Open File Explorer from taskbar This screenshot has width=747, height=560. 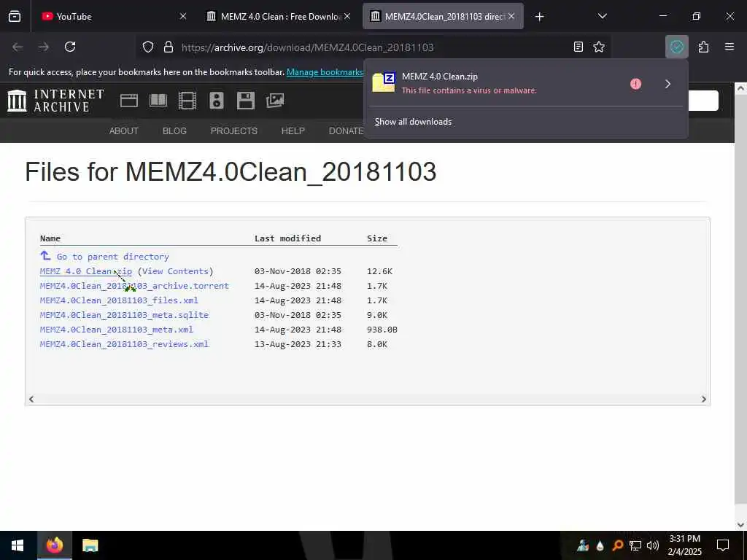click(x=90, y=545)
